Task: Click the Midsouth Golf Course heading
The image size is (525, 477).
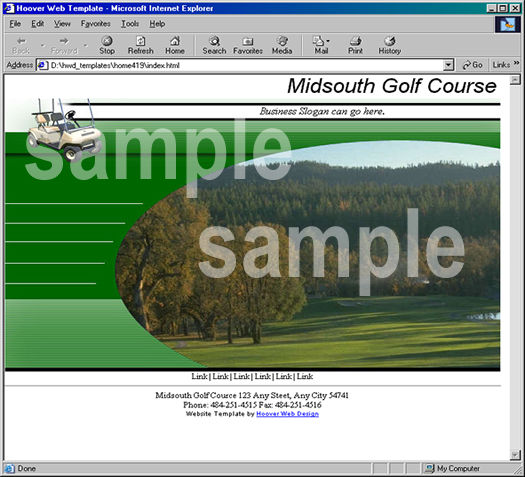Action: tap(392, 86)
